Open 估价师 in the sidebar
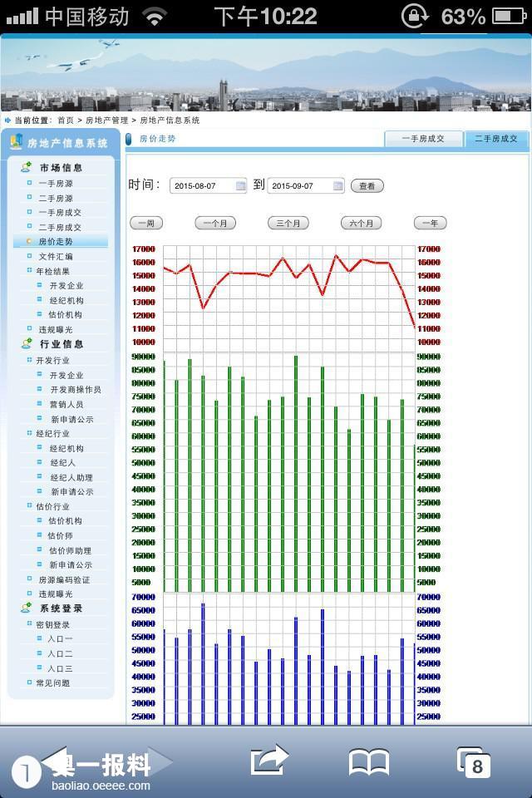The image size is (532, 798). click(x=61, y=535)
